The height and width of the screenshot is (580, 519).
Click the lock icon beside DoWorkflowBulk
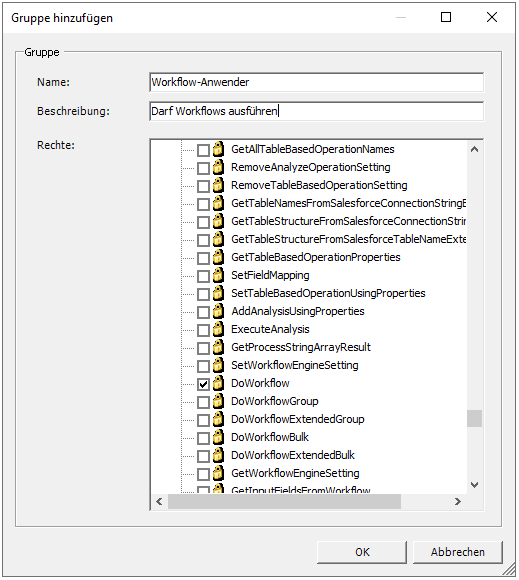[x=218, y=437]
